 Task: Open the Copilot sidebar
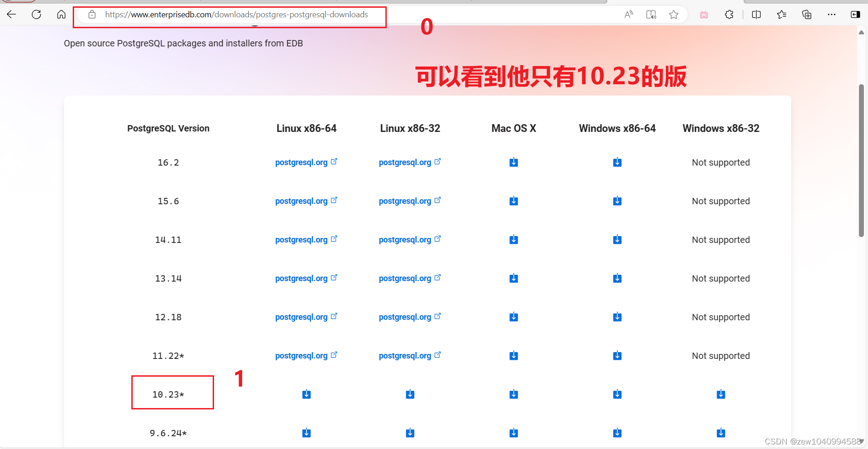click(856, 14)
